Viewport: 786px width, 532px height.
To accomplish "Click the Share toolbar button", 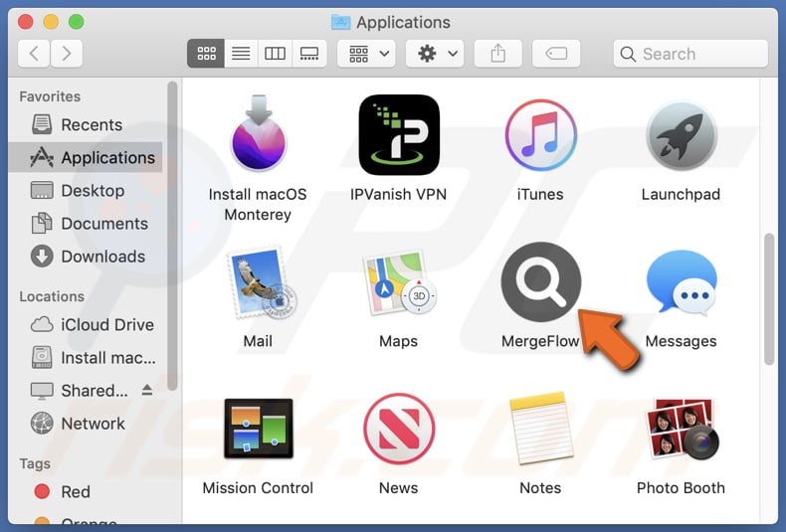I will [x=497, y=53].
